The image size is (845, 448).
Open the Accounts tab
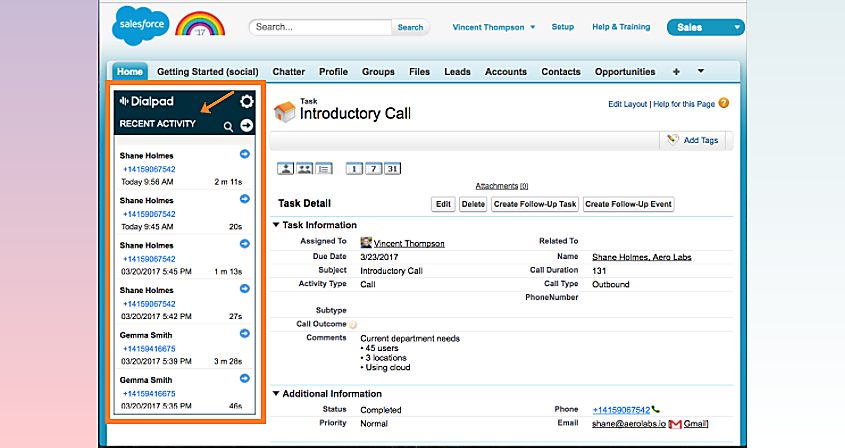505,72
